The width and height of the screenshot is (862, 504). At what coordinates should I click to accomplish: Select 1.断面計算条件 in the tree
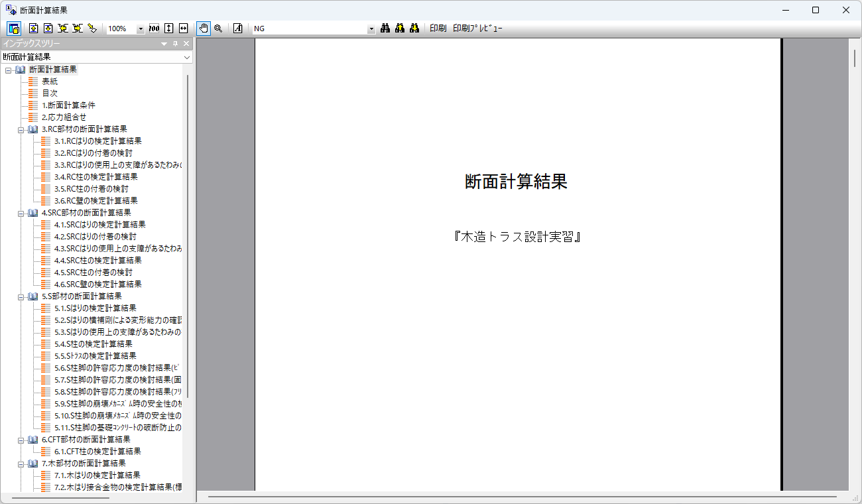coord(68,105)
